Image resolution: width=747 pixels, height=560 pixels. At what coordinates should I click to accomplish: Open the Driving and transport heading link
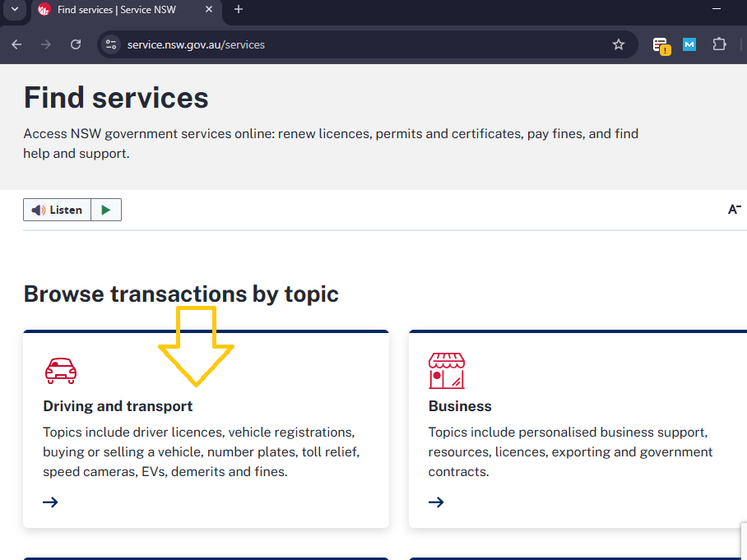(x=118, y=406)
